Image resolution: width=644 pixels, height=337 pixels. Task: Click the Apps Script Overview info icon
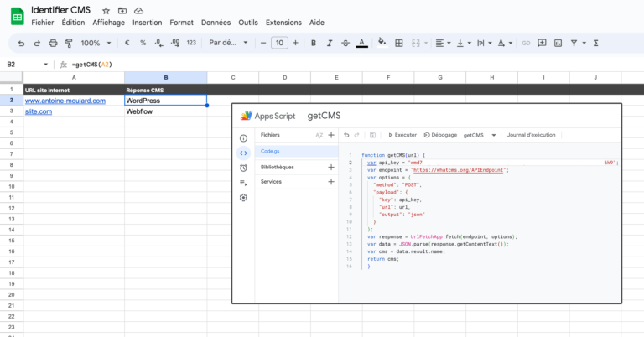(x=243, y=137)
